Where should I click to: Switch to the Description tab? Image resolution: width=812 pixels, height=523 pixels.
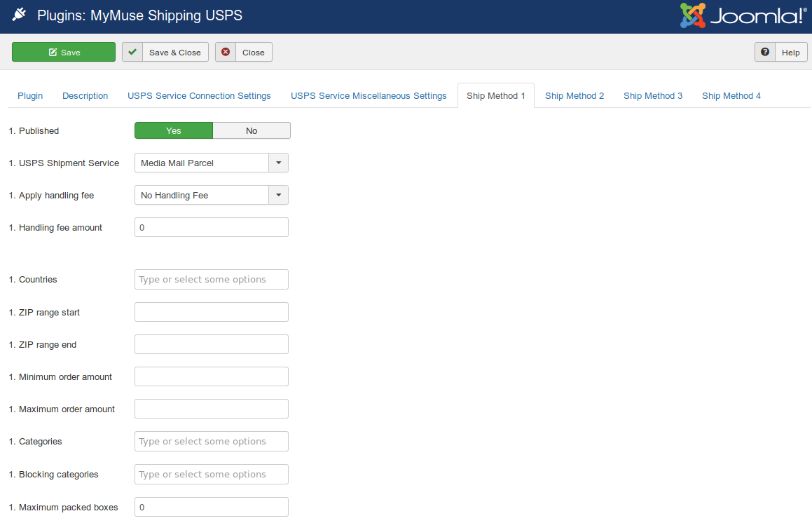[85, 95]
